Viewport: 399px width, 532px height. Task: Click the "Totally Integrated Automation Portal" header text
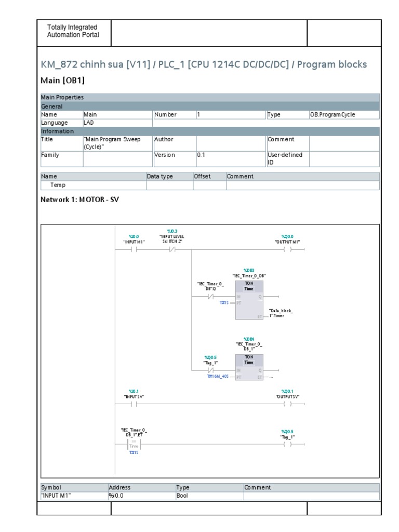[x=73, y=31]
